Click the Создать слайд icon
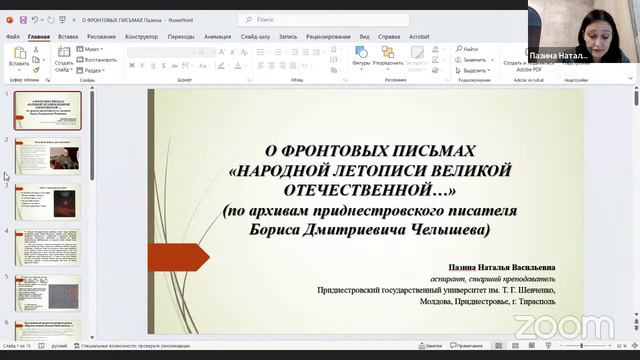This screenshot has height=360, width=640. pyautogui.click(x=64, y=52)
